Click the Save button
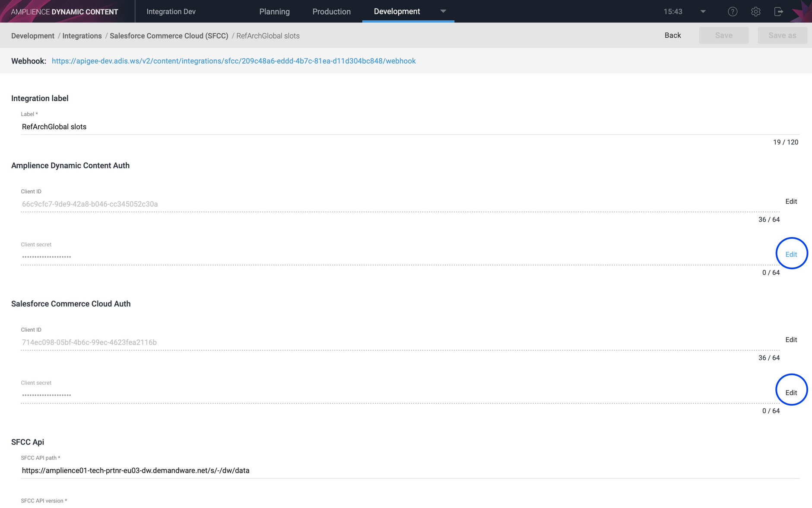This screenshot has width=812, height=508. 724,35
